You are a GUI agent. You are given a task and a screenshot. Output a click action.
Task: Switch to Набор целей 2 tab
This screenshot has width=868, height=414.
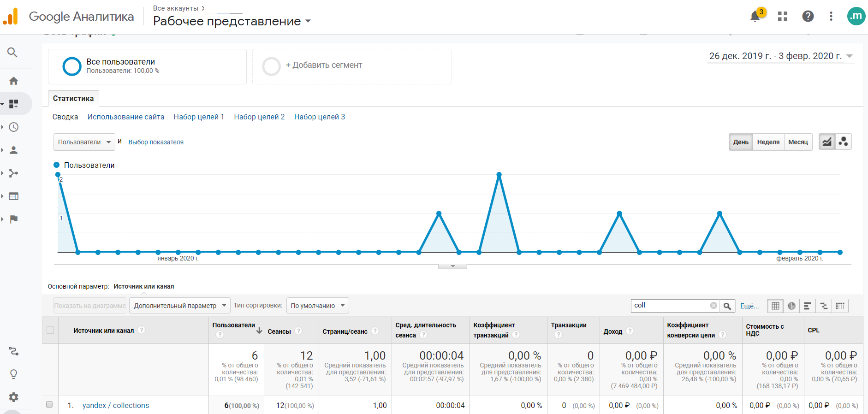pos(259,117)
